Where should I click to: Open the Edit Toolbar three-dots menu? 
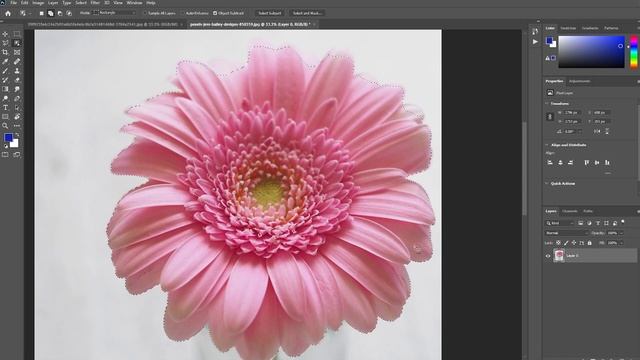(x=17, y=126)
